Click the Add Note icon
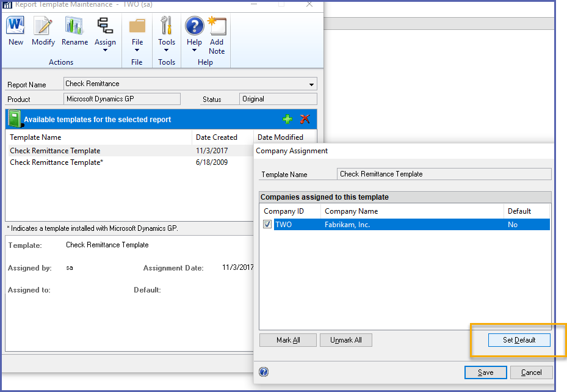 (217, 26)
